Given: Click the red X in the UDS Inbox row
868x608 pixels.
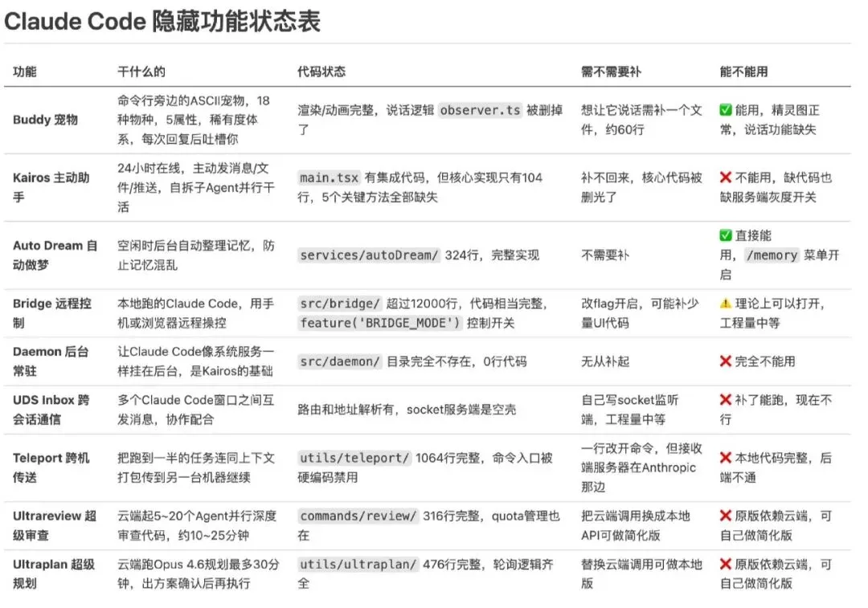Looking at the screenshot, I should coord(725,400).
